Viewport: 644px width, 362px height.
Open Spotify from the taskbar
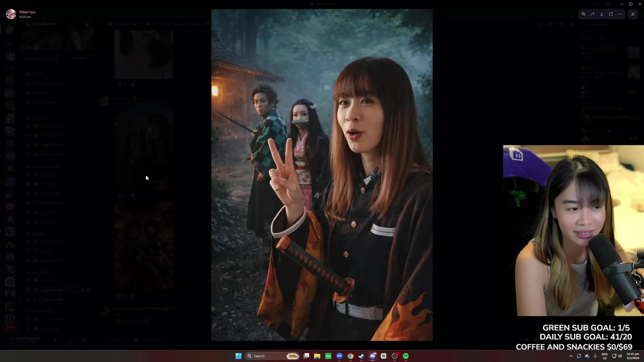406,356
